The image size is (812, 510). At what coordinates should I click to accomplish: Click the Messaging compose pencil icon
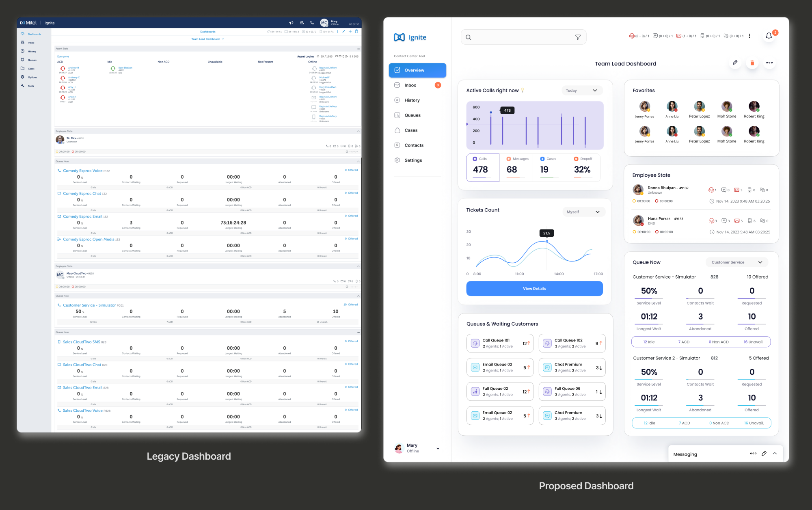click(x=764, y=454)
